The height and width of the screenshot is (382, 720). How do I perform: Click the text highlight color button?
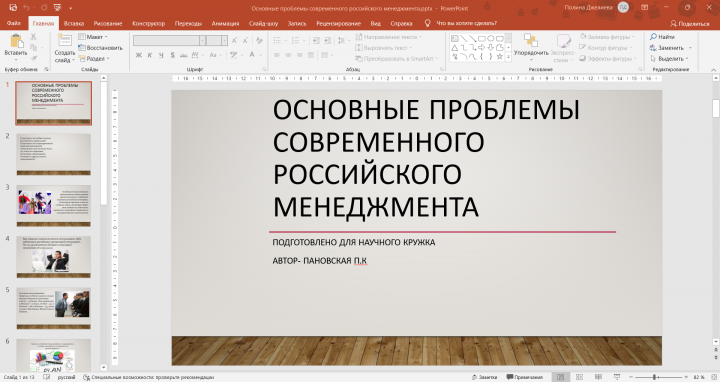point(235,55)
